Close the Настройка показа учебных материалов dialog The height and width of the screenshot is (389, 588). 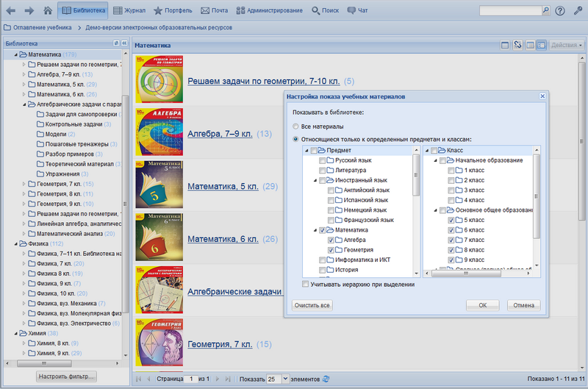click(x=542, y=96)
